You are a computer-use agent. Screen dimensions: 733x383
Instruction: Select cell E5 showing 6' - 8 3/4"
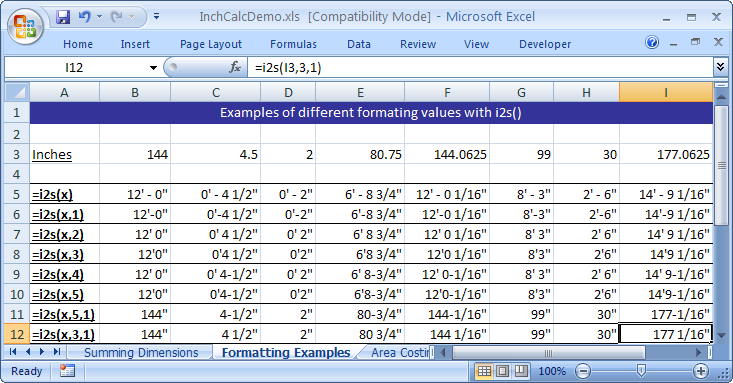point(360,194)
